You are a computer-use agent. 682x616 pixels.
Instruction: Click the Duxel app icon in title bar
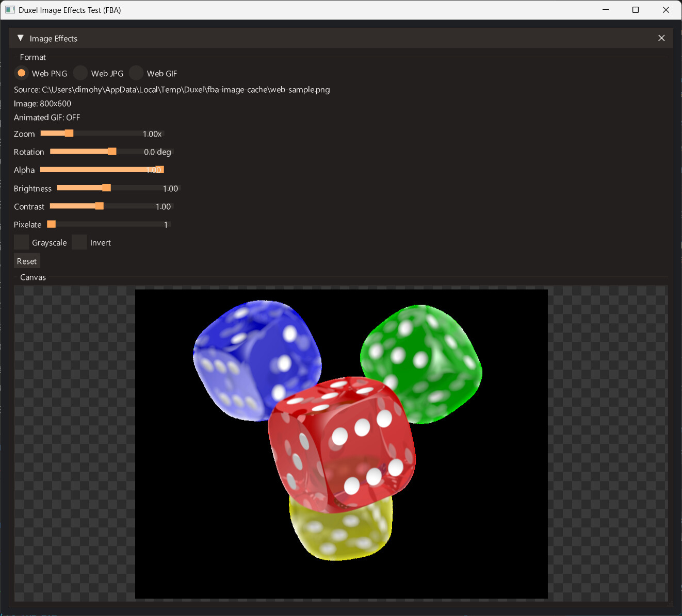tap(10, 10)
